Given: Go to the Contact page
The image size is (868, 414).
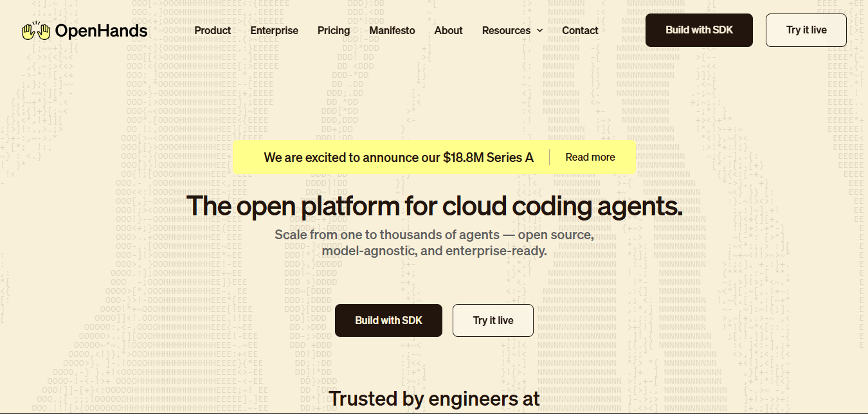Looking at the screenshot, I should pos(580,30).
